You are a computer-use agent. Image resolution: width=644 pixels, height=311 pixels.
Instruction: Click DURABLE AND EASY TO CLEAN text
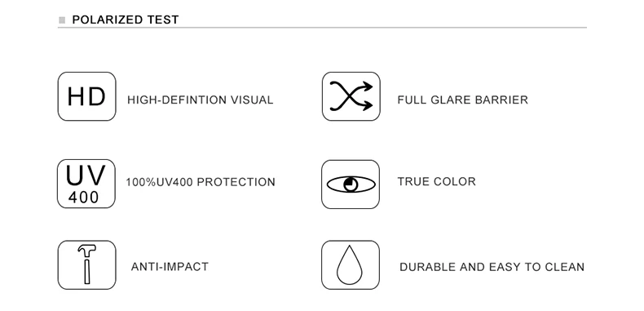tap(492, 267)
